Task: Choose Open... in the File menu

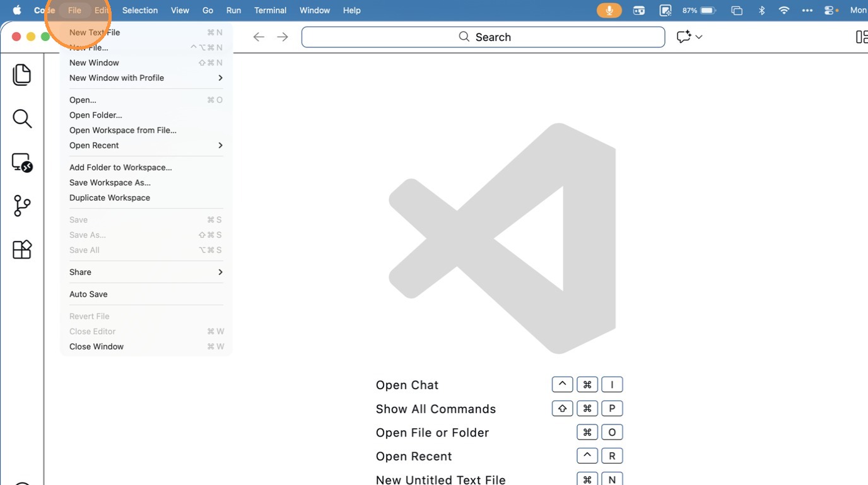Action: (x=146, y=100)
